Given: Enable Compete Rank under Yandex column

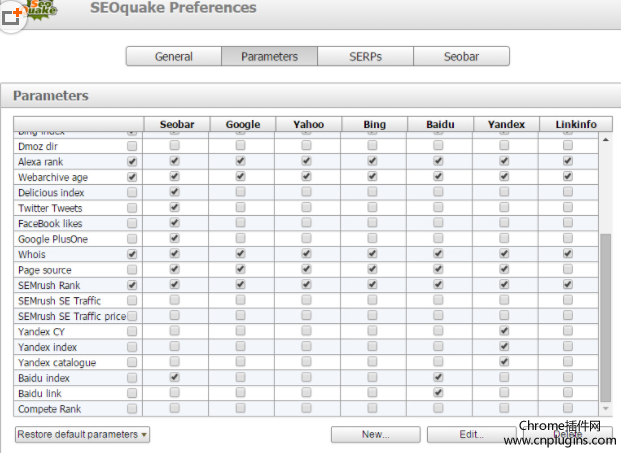Looking at the screenshot, I should (x=504, y=408).
